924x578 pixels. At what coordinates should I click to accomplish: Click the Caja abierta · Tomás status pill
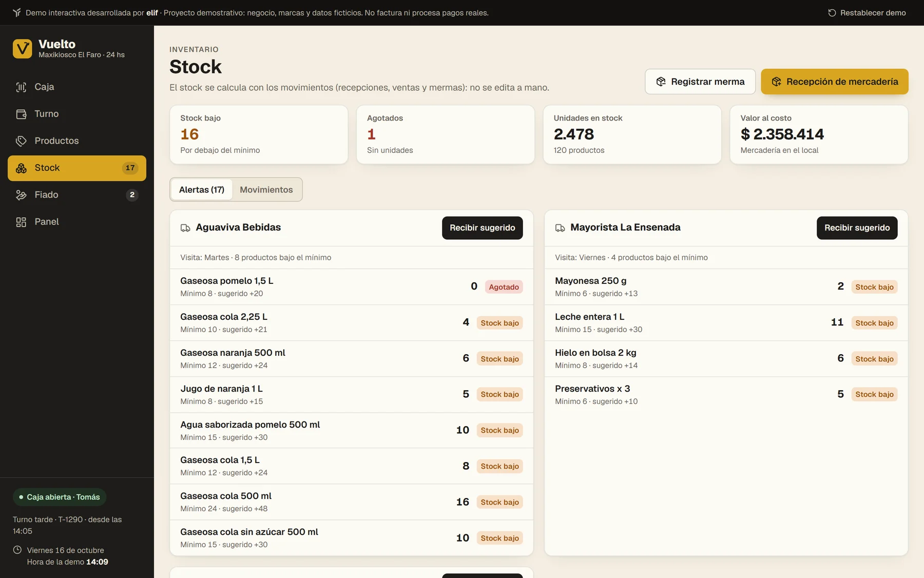[x=60, y=497]
